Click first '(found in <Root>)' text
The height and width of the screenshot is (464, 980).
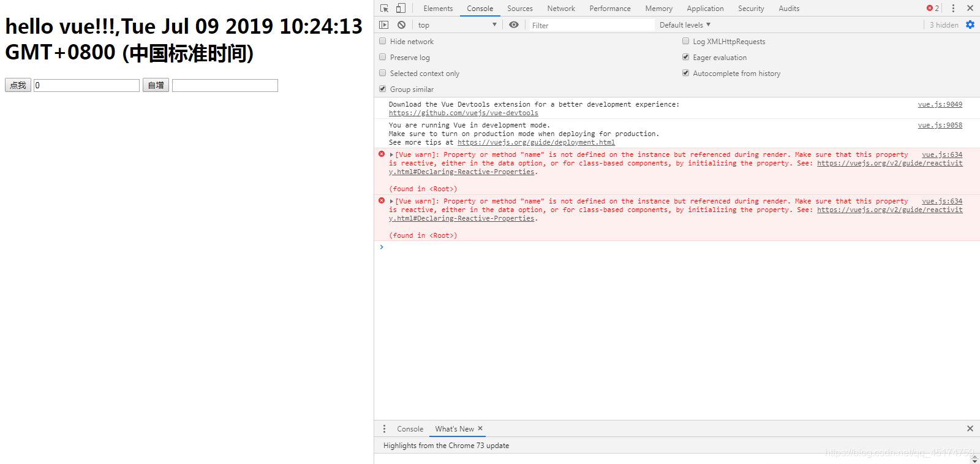click(x=423, y=189)
